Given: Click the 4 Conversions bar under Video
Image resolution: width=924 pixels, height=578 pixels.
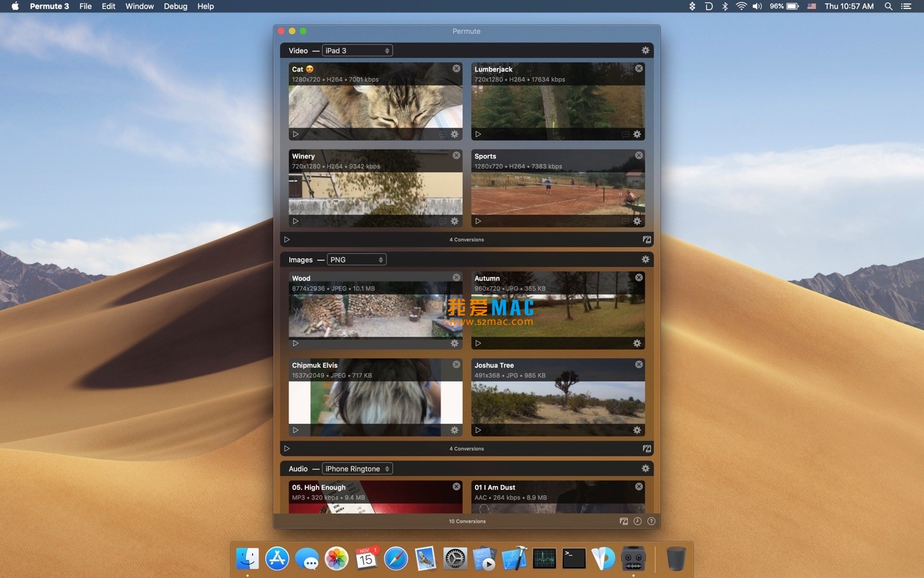Looking at the screenshot, I should tap(466, 240).
